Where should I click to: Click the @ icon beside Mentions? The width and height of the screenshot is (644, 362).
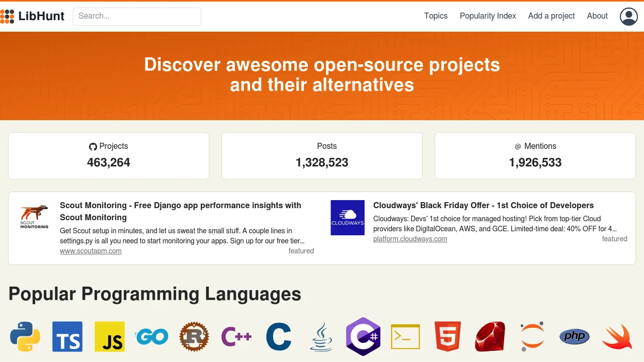tap(518, 146)
